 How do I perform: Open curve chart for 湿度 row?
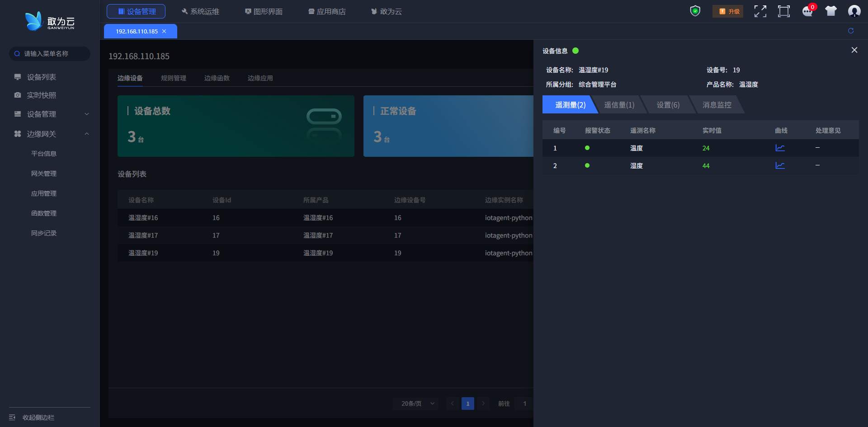click(x=780, y=165)
